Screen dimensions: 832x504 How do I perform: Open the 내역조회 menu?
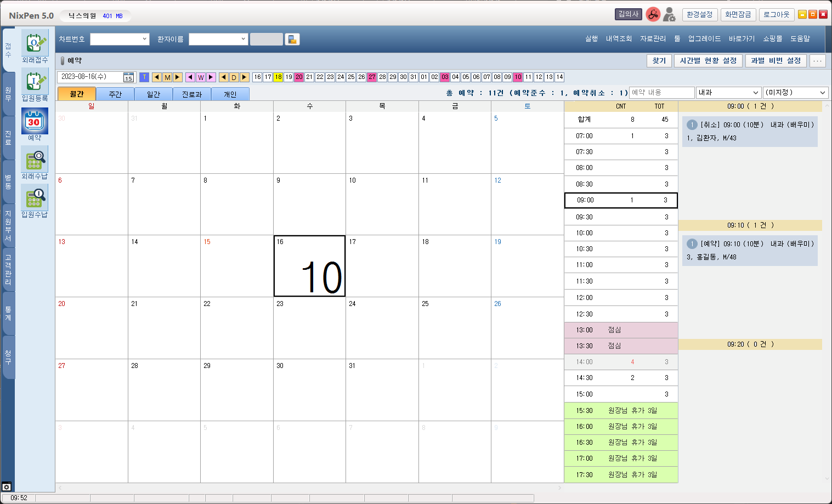pyautogui.click(x=619, y=39)
